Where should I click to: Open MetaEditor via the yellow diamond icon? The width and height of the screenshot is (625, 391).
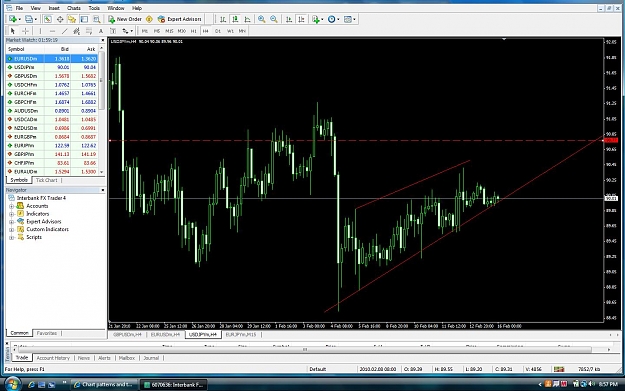[149, 19]
